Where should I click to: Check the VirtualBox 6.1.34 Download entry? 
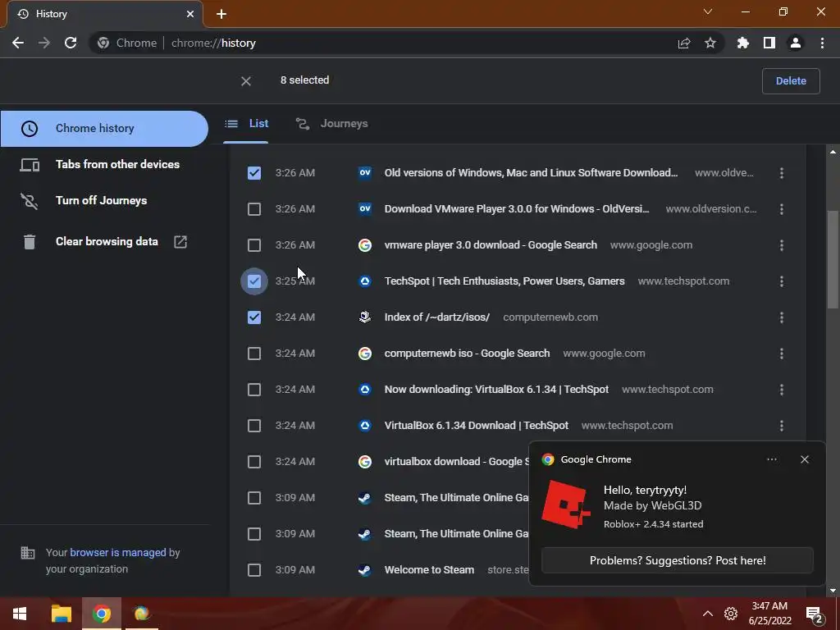click(x=254, y=426)
